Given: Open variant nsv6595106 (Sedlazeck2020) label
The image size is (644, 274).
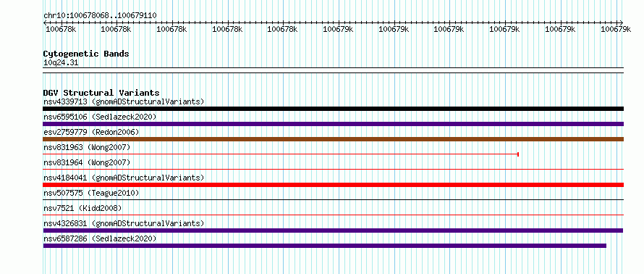Looking at the screenshot, I should 100,117.
